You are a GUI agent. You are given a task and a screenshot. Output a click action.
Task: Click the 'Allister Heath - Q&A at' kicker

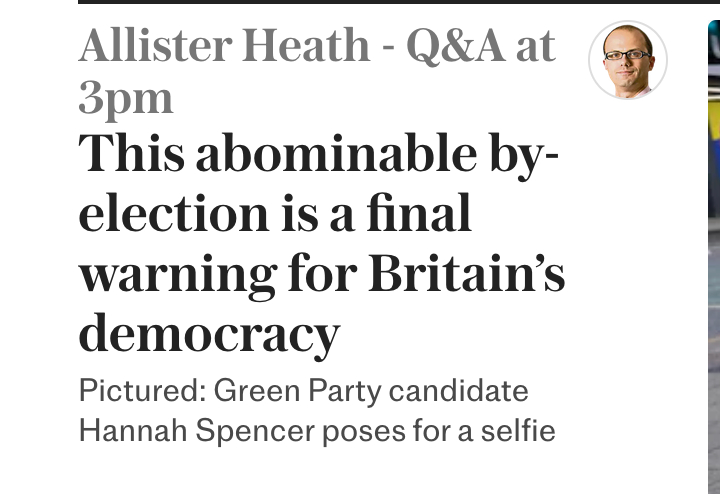(x=316, y=47)
